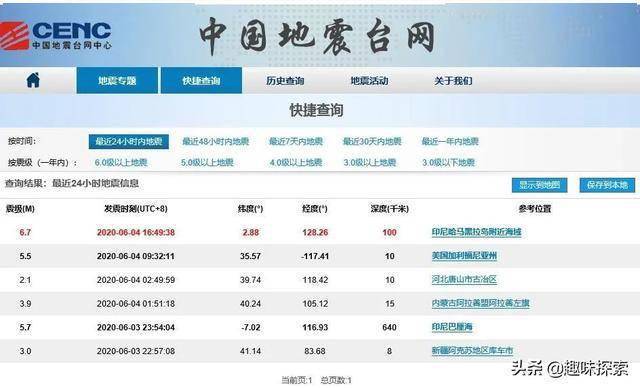
Task: Open 关于我们 page
Action: click(x=453, y=81)
